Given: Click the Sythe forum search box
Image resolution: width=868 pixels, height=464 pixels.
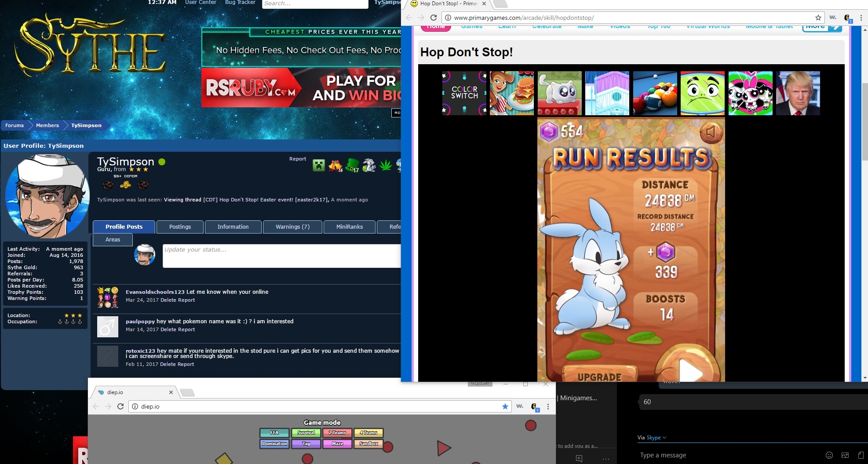Looking at the screenshot, I should click(x=315, y=4).
